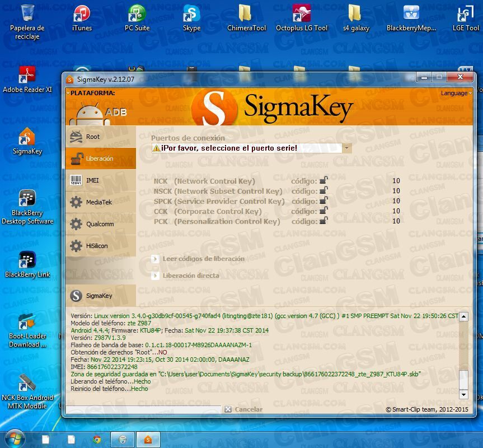The height and width of the screenshot is (448, 483).
Task: Click the IMEI value 866176022372248 in log
Action: [112, 367]
